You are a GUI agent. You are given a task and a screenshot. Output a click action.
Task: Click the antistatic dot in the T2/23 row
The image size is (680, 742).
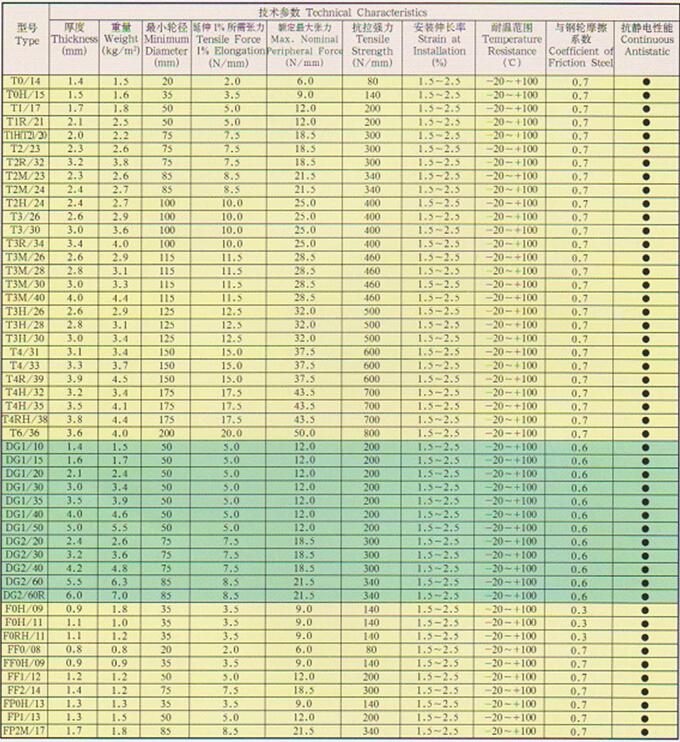(645, 148)
